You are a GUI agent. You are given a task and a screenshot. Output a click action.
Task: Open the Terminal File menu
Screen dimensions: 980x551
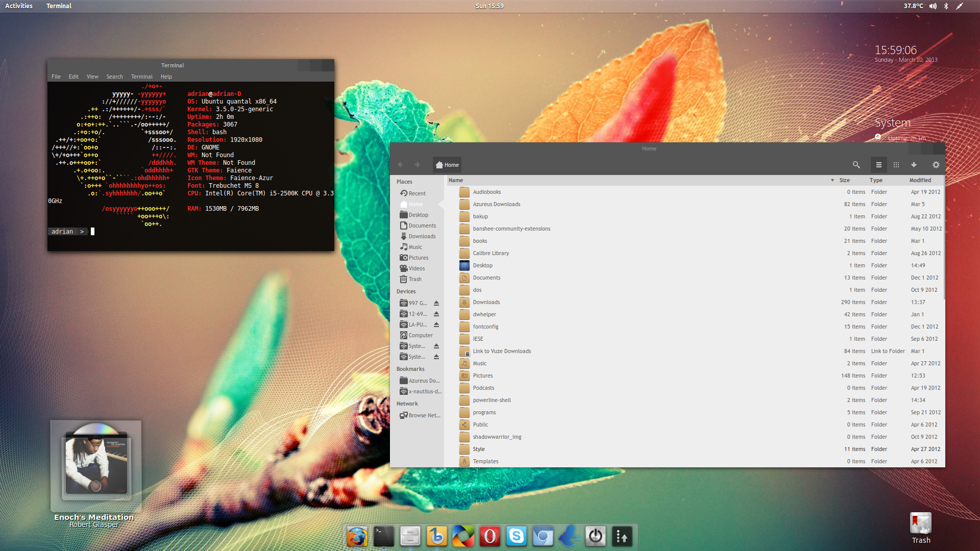click(x=56, y=77)
